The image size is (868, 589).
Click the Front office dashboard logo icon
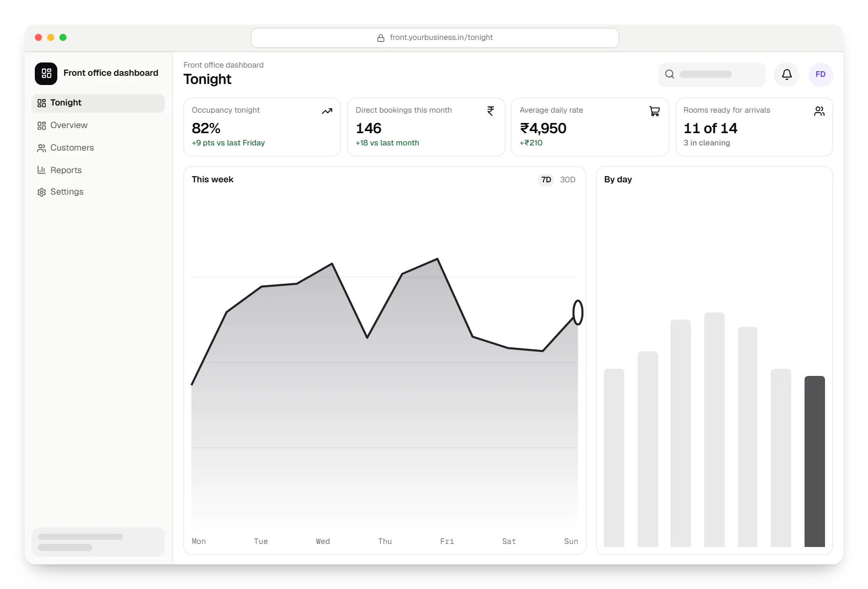(x=46, y=73)
